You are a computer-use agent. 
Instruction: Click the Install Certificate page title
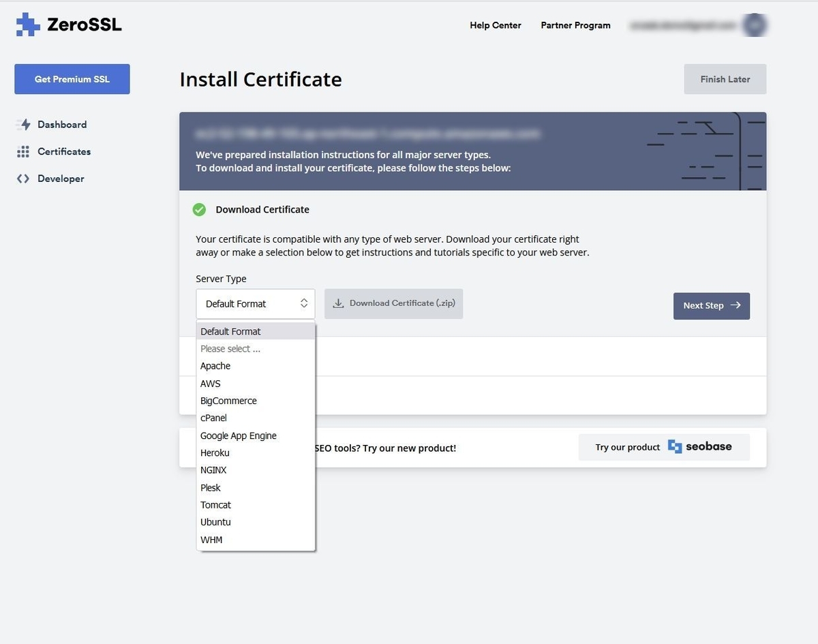pyautogui.click(x=260, y=79)
